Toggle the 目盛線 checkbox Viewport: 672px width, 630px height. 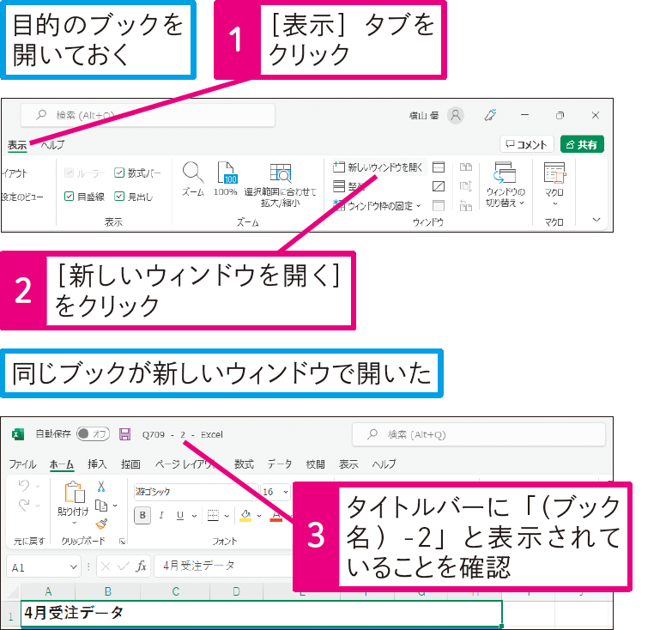pyautogui.click(x=69, y=197)
